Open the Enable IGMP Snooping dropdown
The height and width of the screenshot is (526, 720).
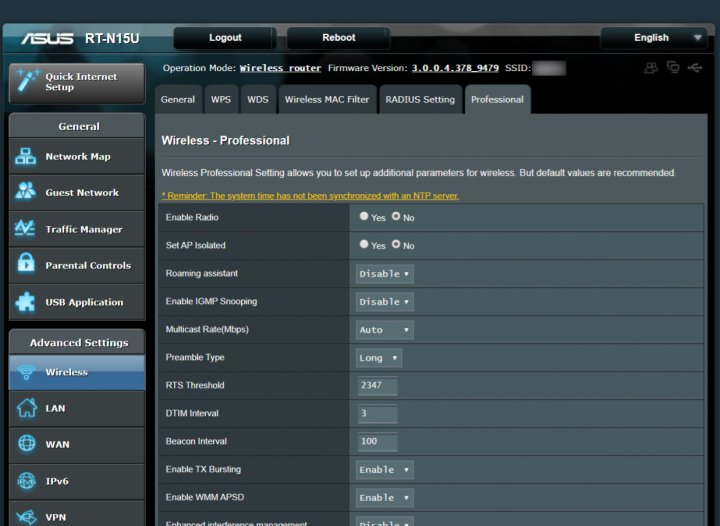385,302
